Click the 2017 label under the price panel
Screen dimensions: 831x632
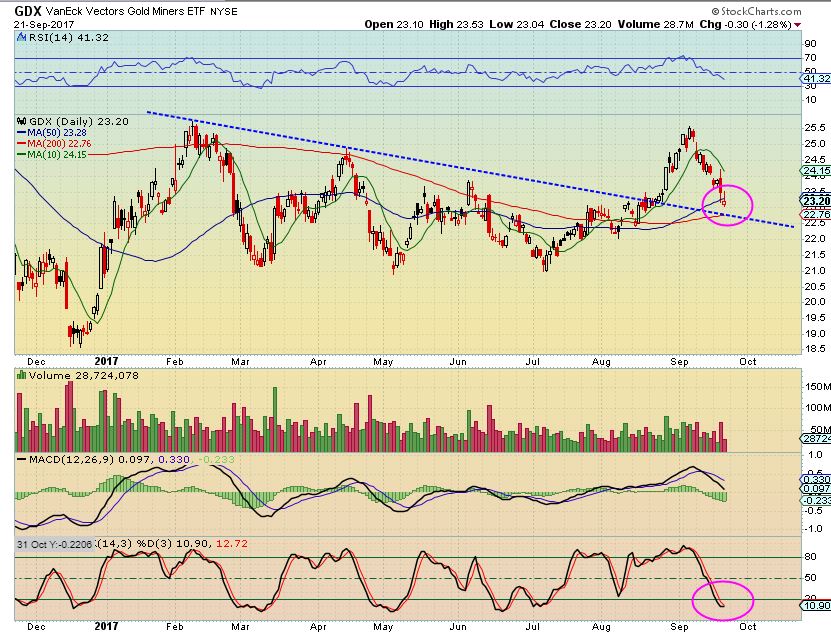coord(106,361)
